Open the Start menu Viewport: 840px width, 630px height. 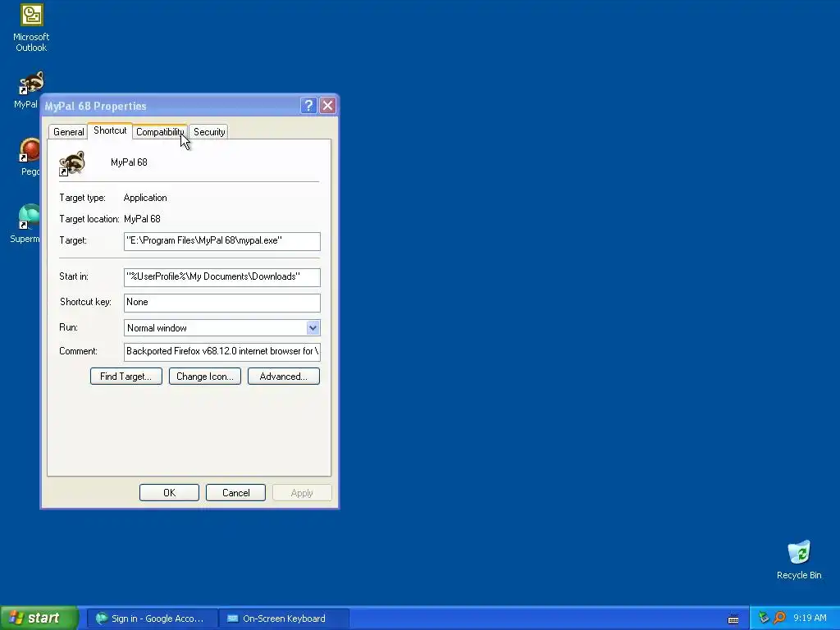(x=39, y=619)
